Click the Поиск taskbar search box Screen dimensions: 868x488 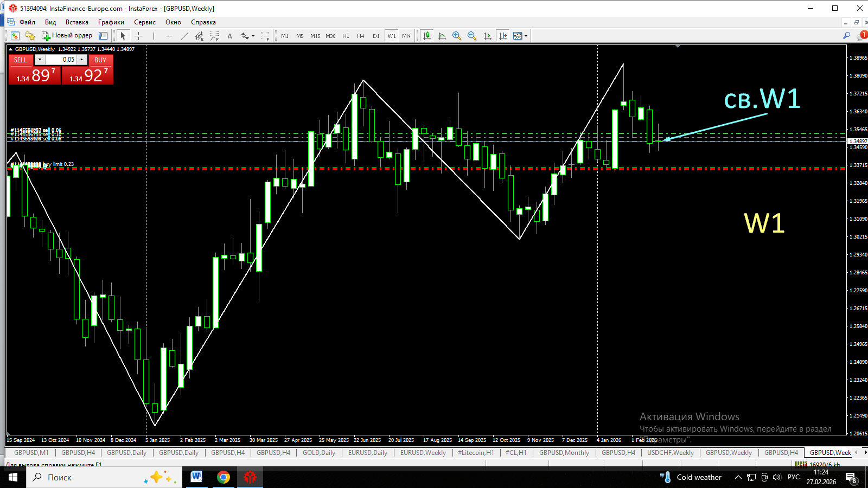pyautogui.click(x=103, y=477)
